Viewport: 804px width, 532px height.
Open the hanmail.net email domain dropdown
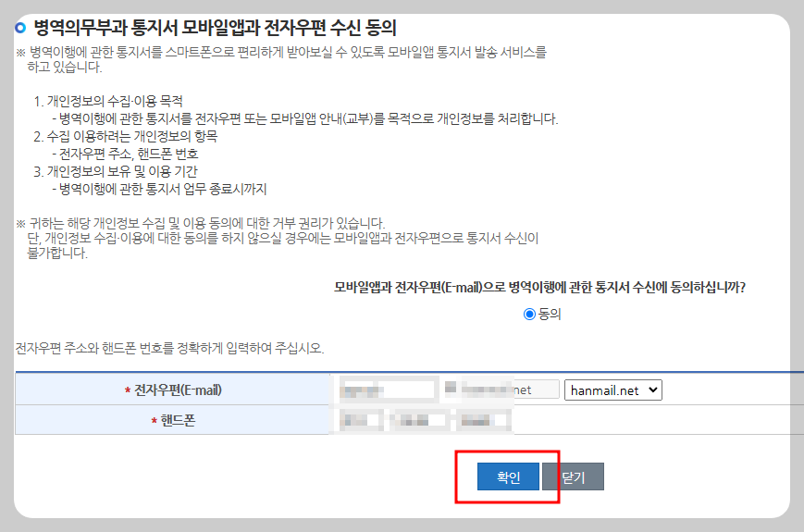click(x=613, y=390)
